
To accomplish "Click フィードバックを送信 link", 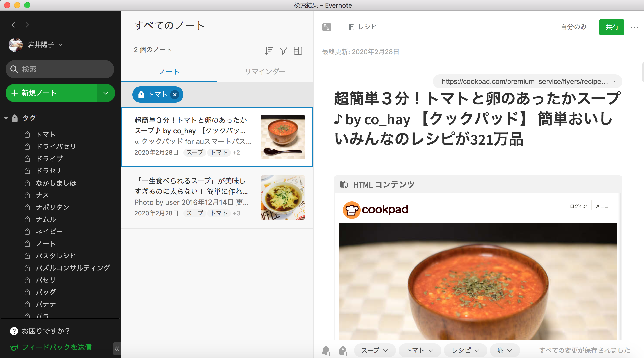I will tap(57, 347).
